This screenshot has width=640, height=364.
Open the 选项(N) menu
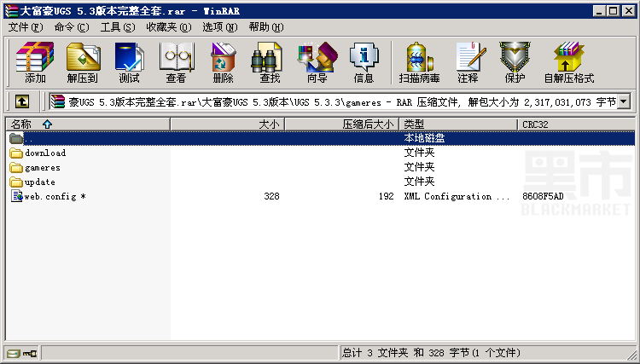tap(220, 27)
